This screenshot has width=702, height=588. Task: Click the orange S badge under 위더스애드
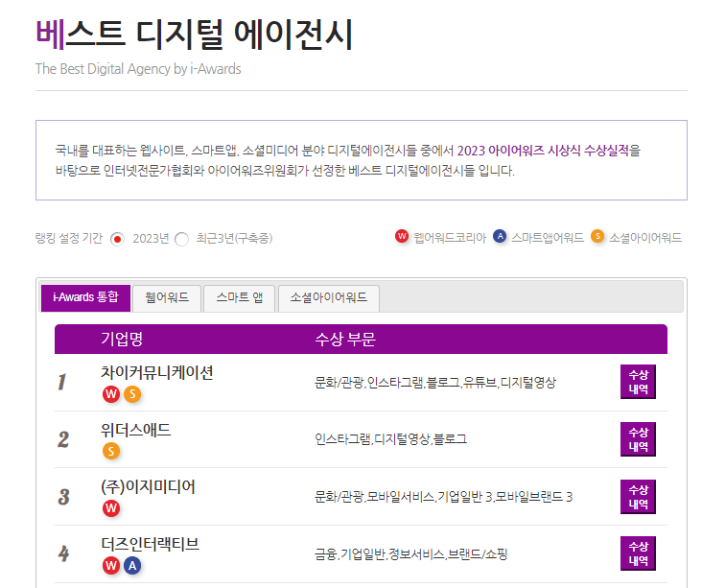coord(111,451)
